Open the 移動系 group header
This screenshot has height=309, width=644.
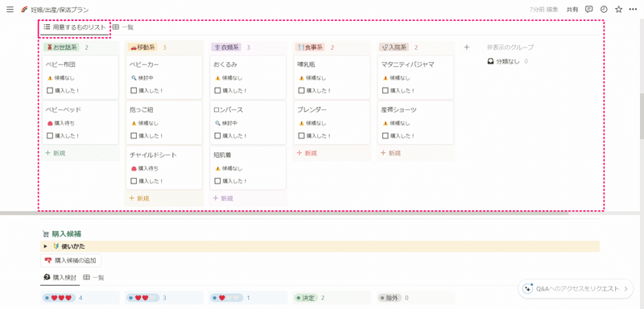[142, 47]
